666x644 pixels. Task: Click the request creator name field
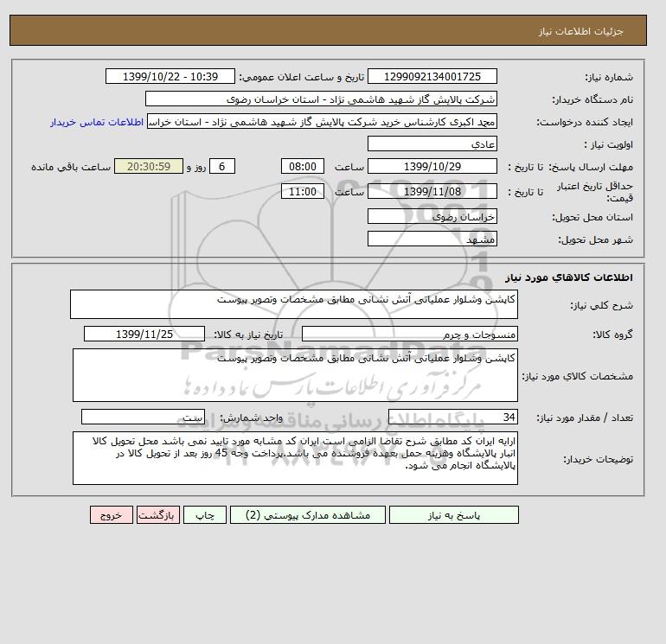tap(322, 121)
